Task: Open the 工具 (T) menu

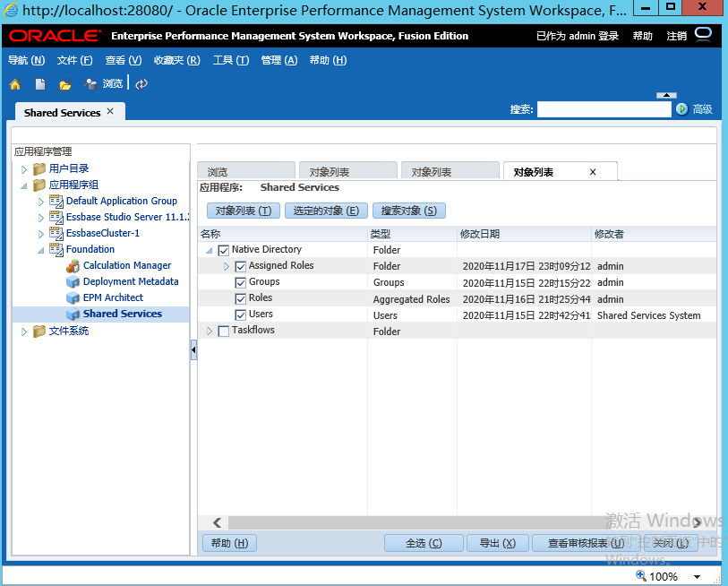Action: coord(231,60)
